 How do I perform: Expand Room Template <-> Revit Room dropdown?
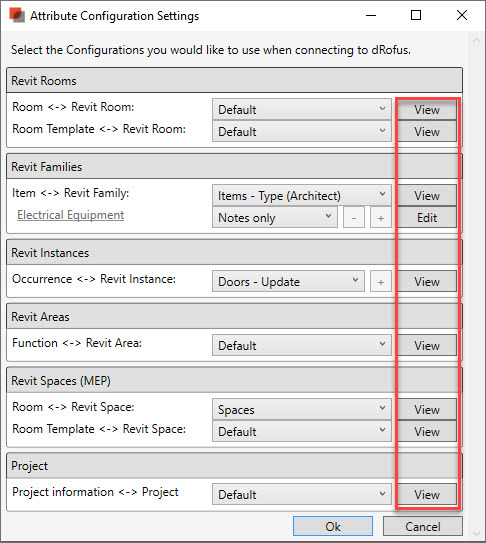click(302, 132)
